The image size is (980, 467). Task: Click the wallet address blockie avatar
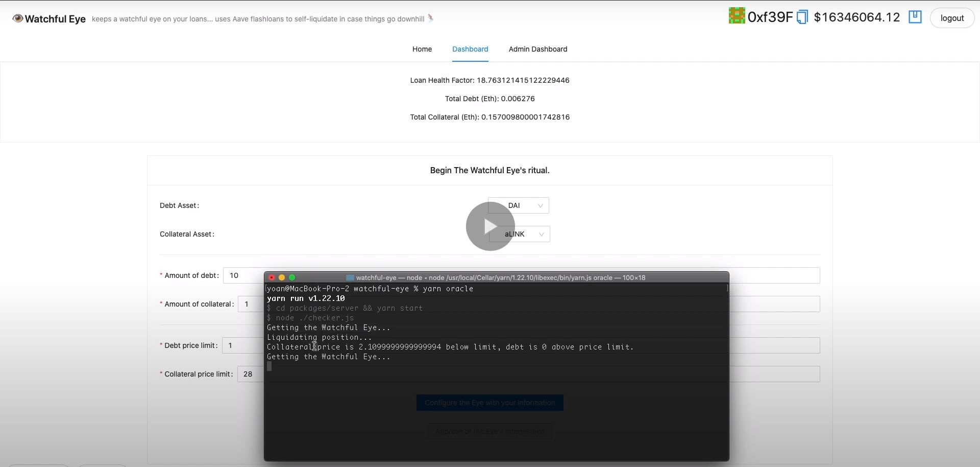(x=737, y=16)
